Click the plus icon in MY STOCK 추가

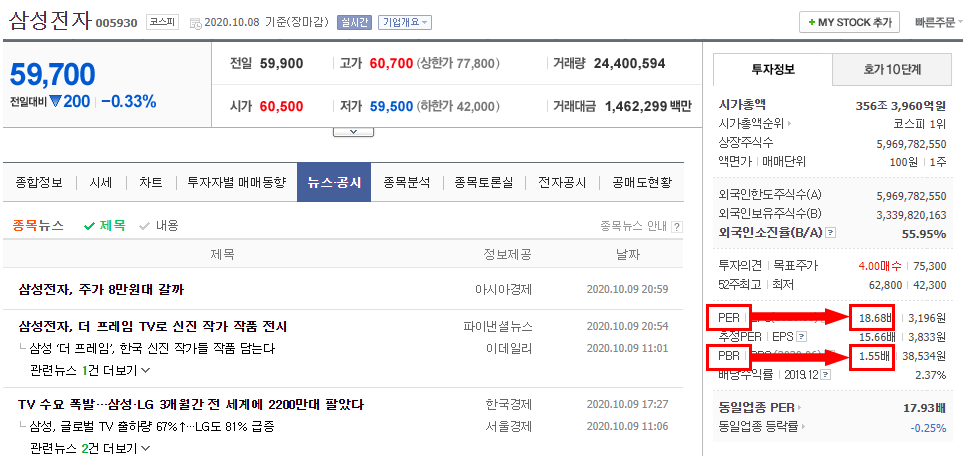812,23
